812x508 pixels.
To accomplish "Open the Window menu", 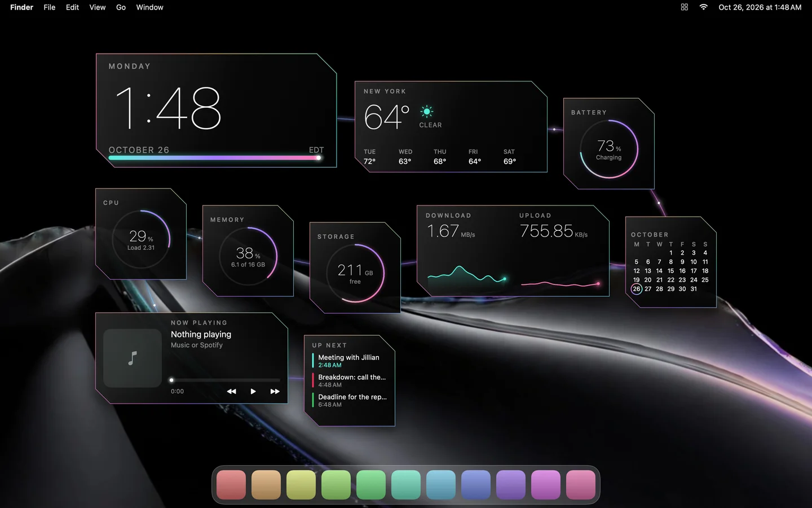I will (x=149, y=7).
